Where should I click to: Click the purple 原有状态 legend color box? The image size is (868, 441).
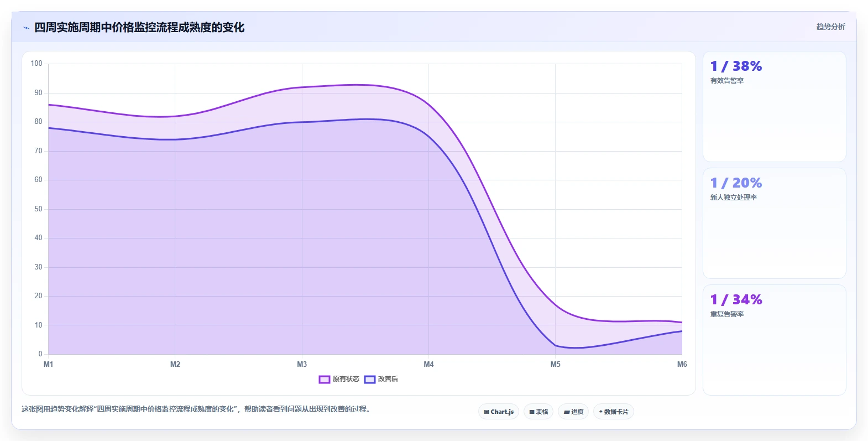[x=325, y=379]
